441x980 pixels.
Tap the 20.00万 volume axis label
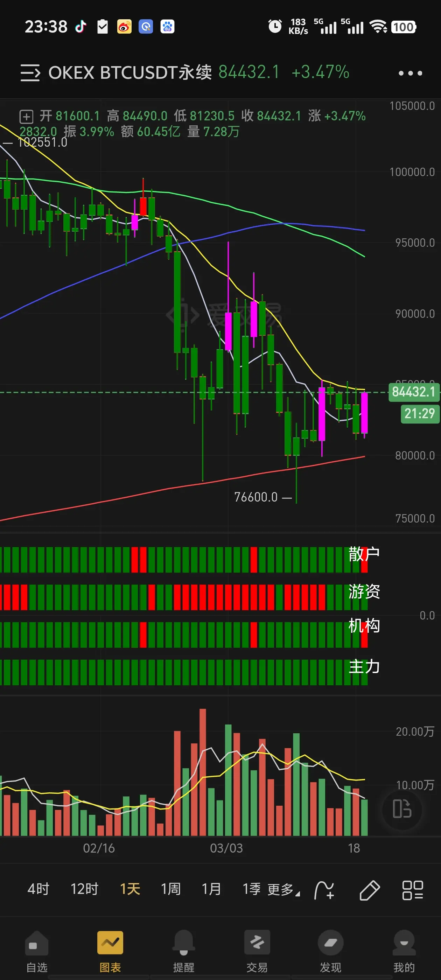pyautogui.click(x=415, y=731)
